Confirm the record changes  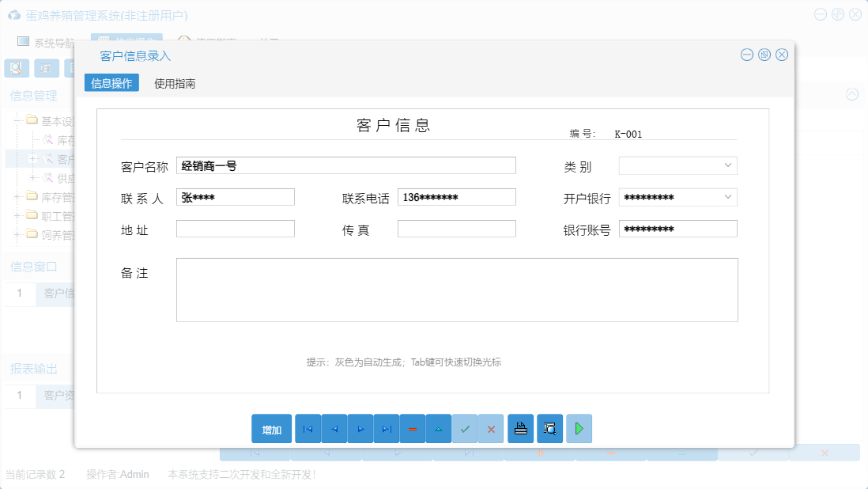(465, 428)
